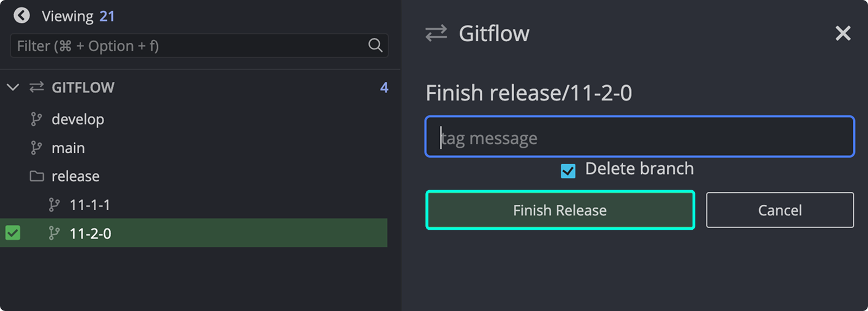The width and height of the screenshot is (868, 311).
Task: Collapse the release folder
Action: point(75,176)
